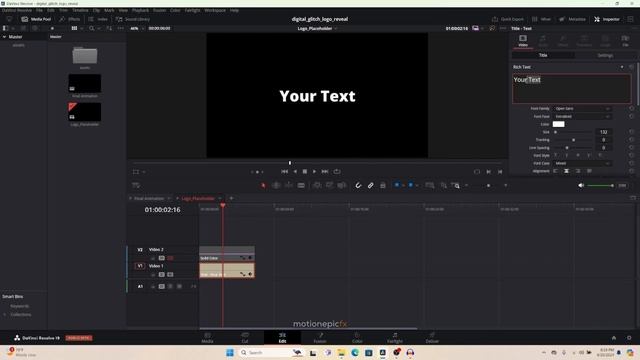Select the Video tab in Inspector
Image resolution: width=640 pixels, height=360 pixels.
(523, 41)
